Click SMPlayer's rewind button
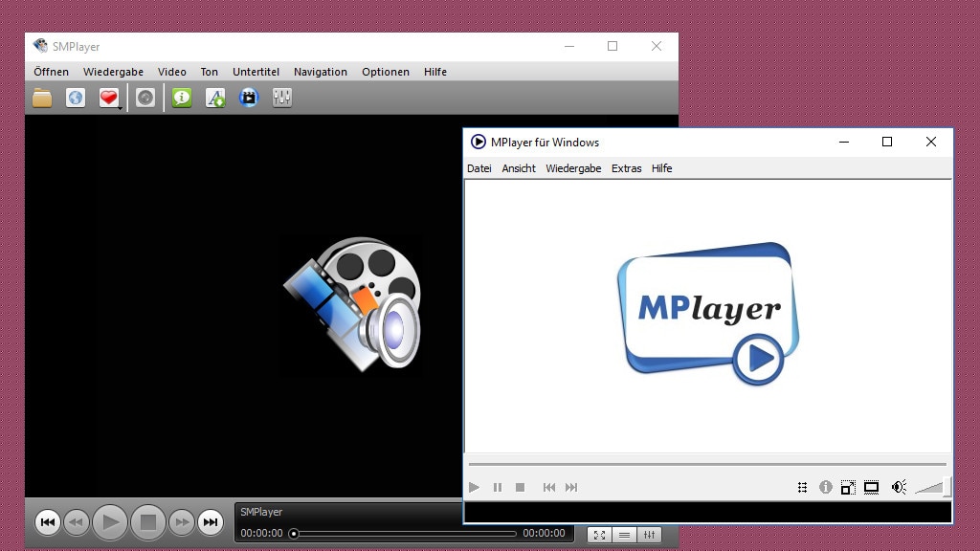Screen dimensions: 980x551 pyautogui.click(x=77, y=522)
